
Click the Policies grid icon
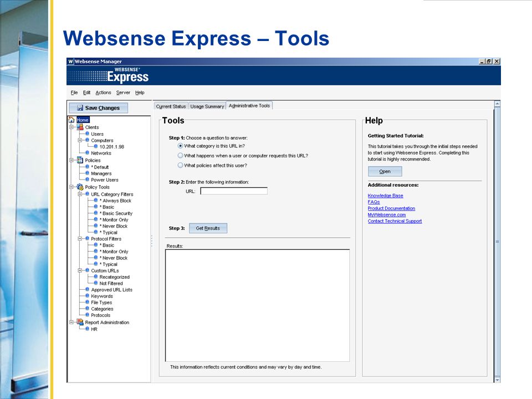click(80, 160)
